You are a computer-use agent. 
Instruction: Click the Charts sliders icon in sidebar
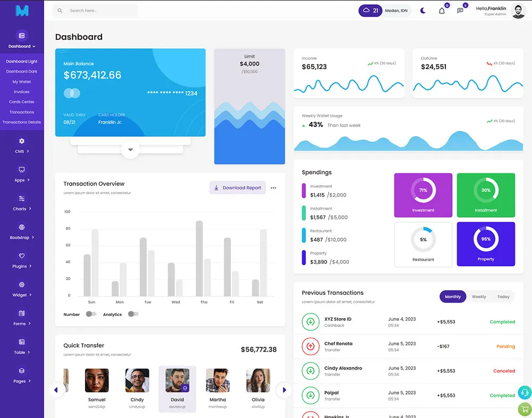22,198
